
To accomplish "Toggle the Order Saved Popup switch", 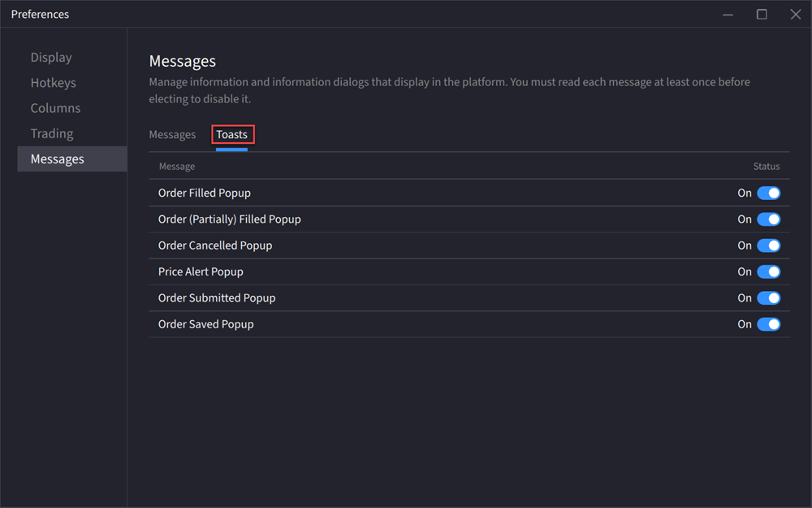I will [x=768, y=324].
